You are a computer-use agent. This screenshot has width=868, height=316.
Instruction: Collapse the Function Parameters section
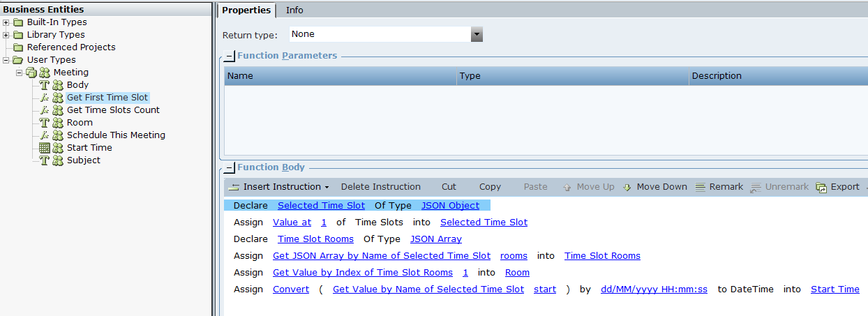coord(230,57)
